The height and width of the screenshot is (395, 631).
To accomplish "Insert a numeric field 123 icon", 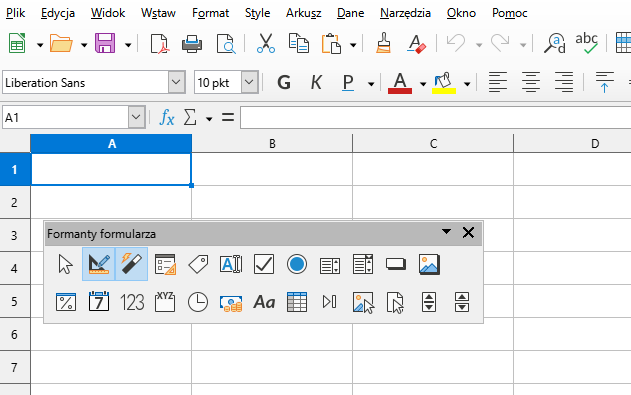I will click(132, 302).
